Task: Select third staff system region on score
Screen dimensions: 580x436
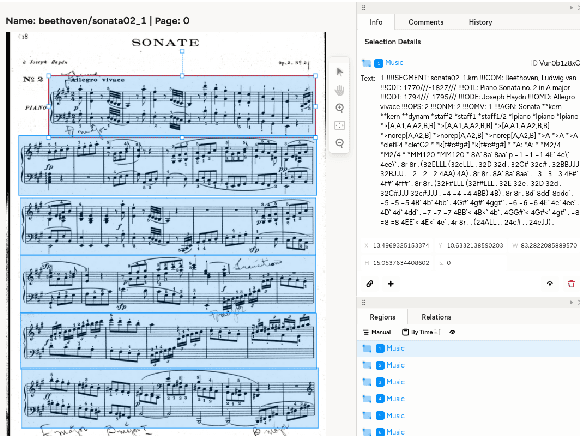Action: point(168,226)
